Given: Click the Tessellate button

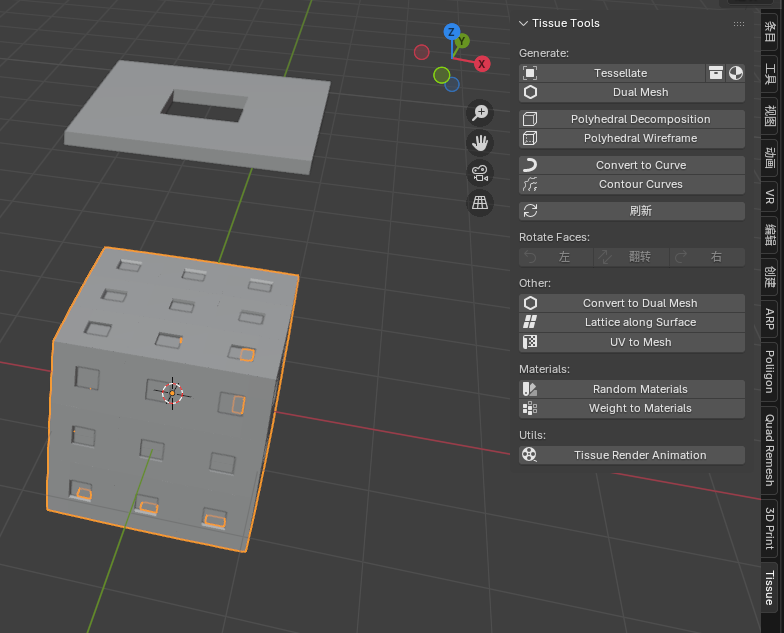Looking at the screenshot, I should coord(612,73).
